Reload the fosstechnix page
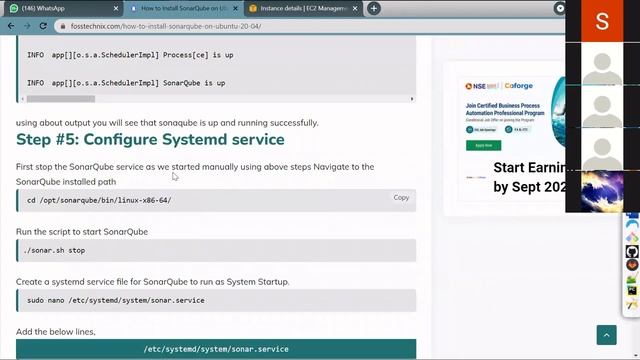 click(43, 26)
